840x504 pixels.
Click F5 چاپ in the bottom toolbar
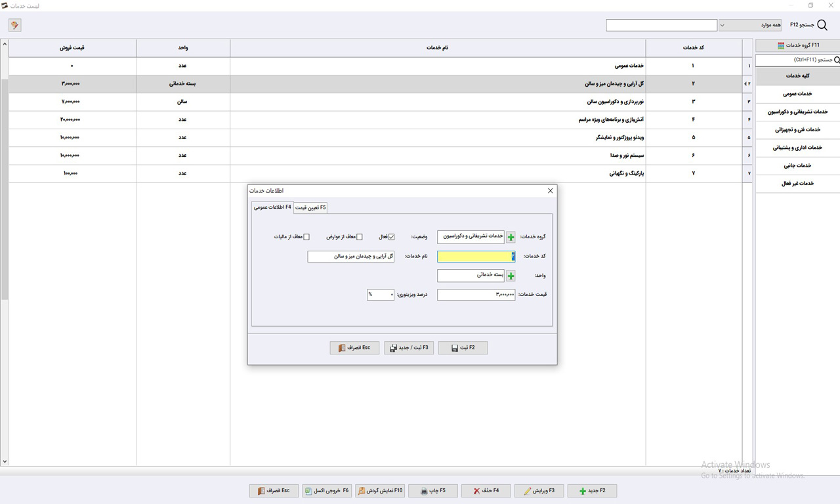coord(433,491)
